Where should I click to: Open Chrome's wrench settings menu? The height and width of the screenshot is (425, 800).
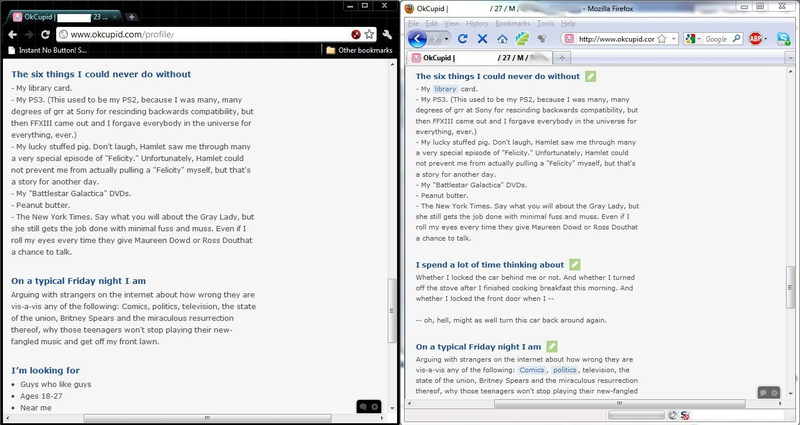pyautogui.click(x=387, y=35)
